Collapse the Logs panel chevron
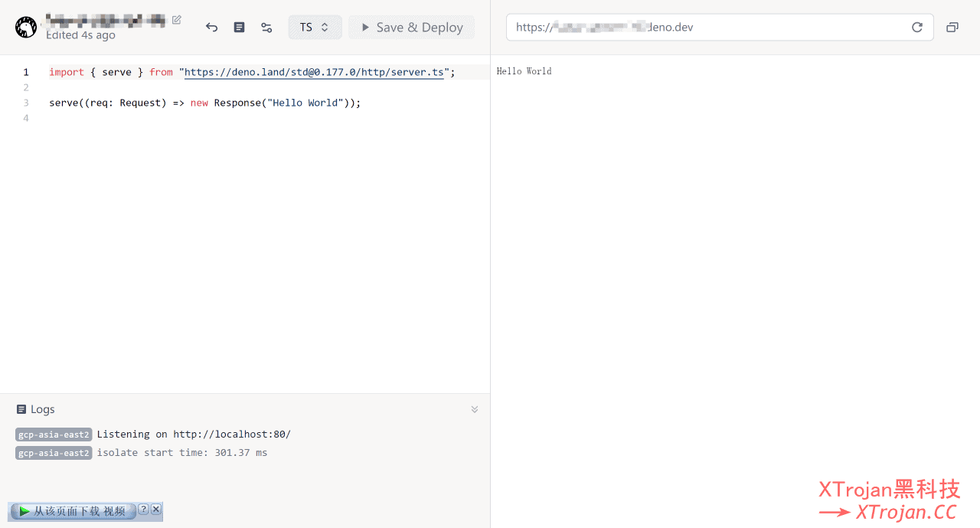980x528 pixels. 475,409
